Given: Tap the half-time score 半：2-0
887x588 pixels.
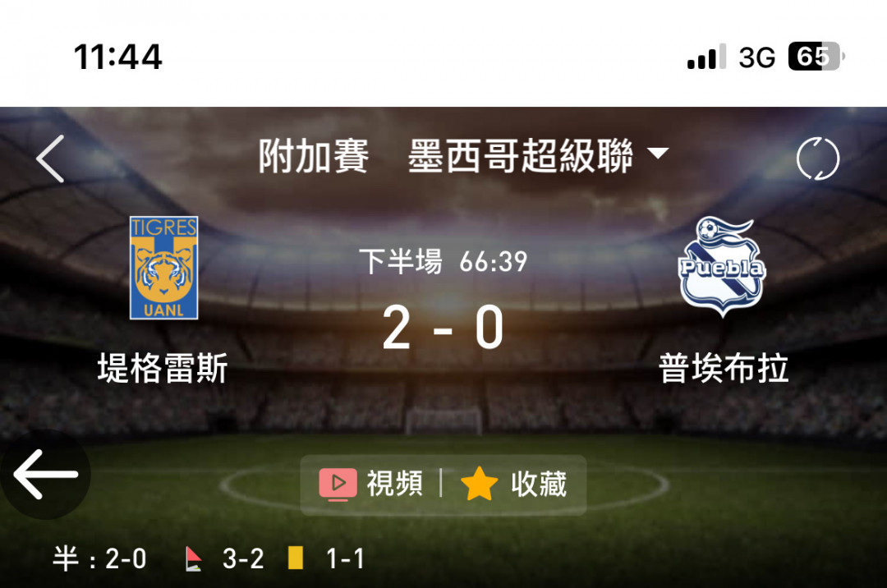Looking at the screenshot, I should coord(99,558).
